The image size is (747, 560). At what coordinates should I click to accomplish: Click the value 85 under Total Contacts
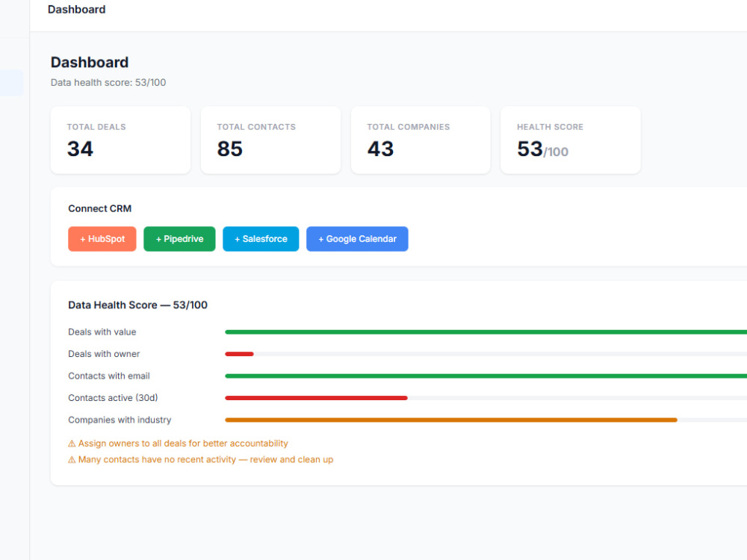pyautogui.click(x=229, y=149)
